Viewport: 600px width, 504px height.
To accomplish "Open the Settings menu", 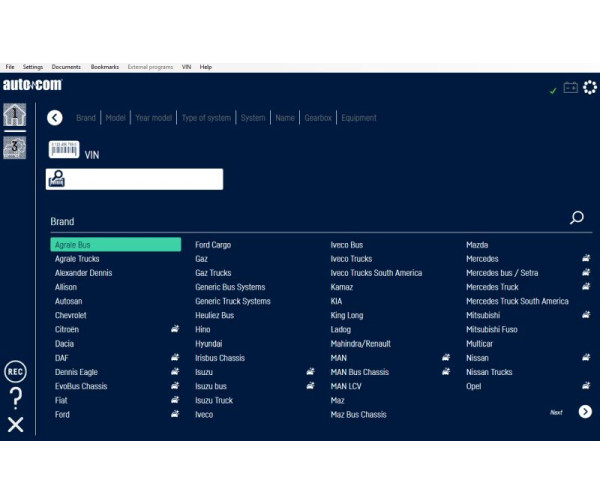I will pos(33,67).
